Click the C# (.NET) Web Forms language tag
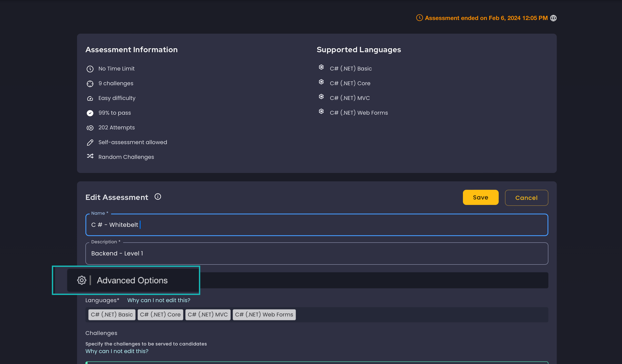Viewport: 622px width, 364px height. [264, 315]
